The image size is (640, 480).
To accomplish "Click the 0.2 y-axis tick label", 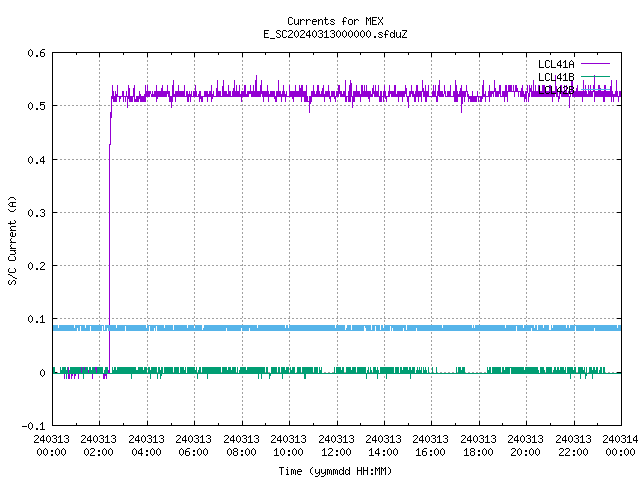I will pyautogui.click(x=36, y=266).
